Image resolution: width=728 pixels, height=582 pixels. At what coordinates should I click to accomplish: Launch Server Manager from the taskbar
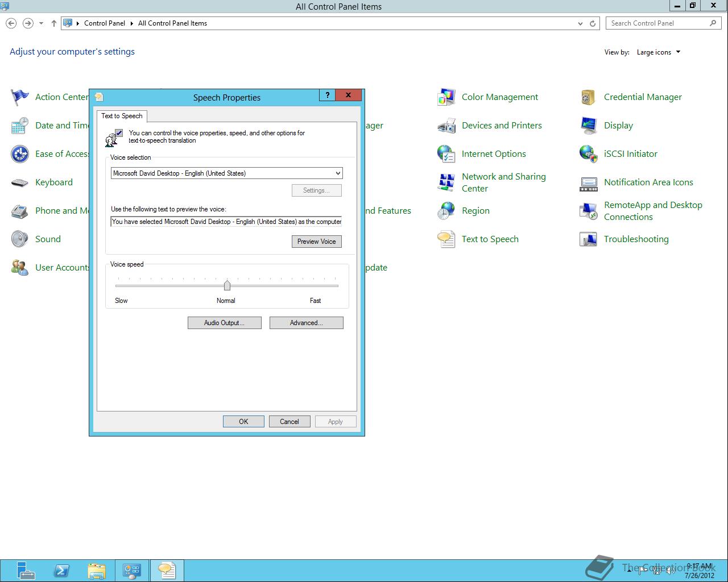point(25,571)
